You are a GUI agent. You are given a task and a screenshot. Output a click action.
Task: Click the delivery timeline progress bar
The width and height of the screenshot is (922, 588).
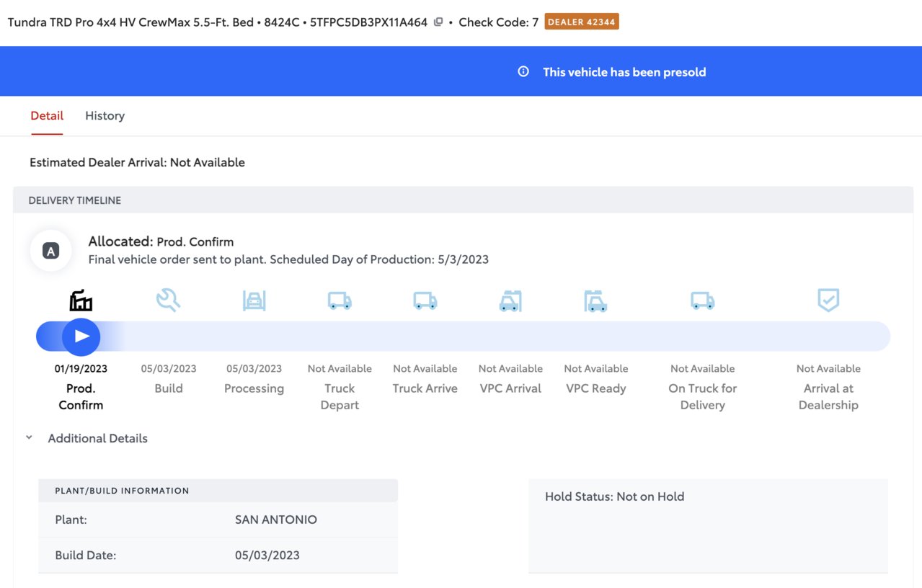[463, 337]
